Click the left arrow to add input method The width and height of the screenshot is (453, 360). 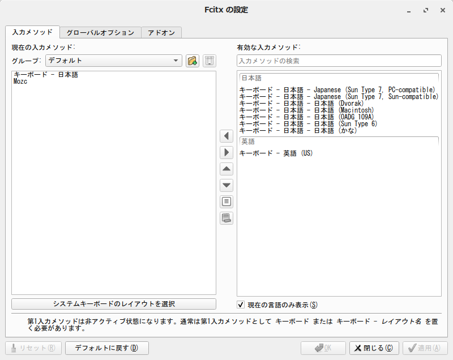tap(227, 136)
